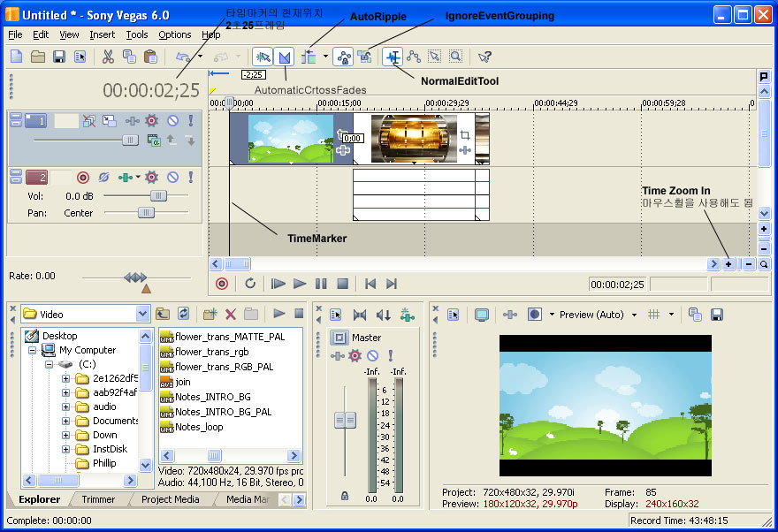Click the Play button
778x532 pixels.
point(299,284)
